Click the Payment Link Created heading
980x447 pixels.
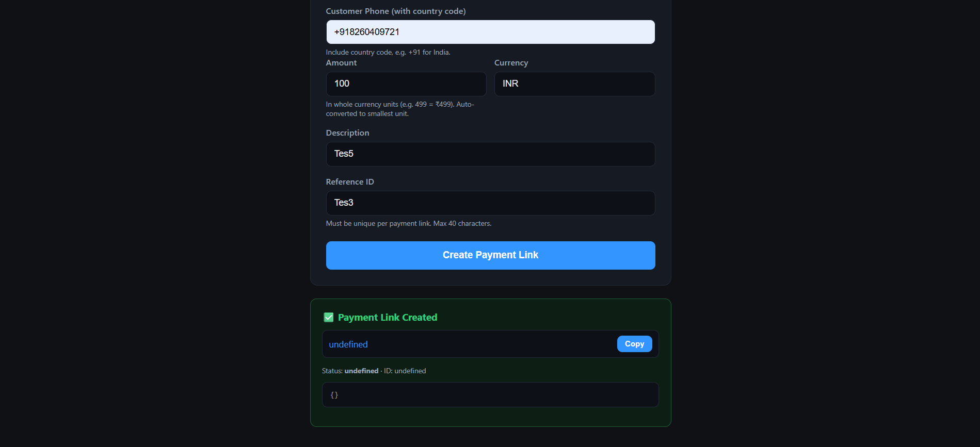pyautogui.click(x=388, y=318)
